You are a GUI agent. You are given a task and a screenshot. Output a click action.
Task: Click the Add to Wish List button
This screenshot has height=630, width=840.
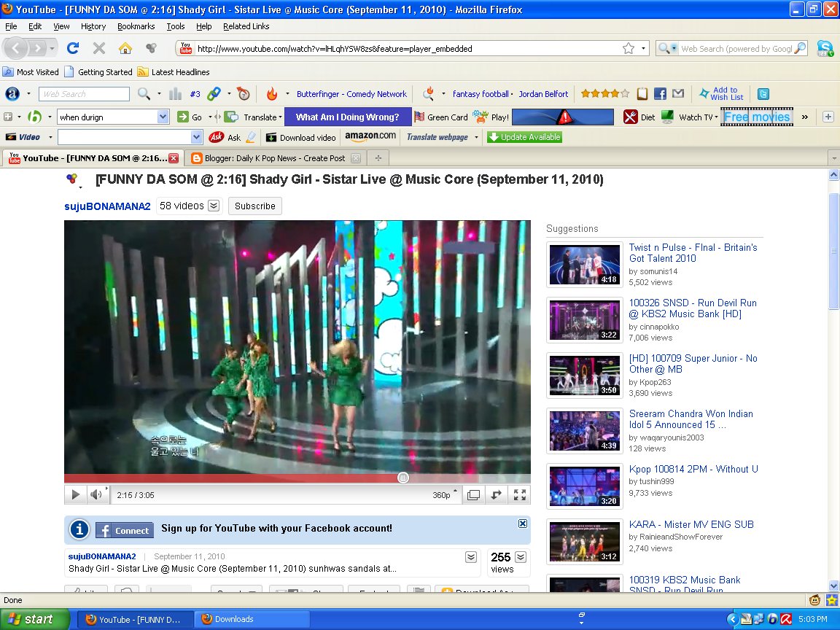pos(722,94)
